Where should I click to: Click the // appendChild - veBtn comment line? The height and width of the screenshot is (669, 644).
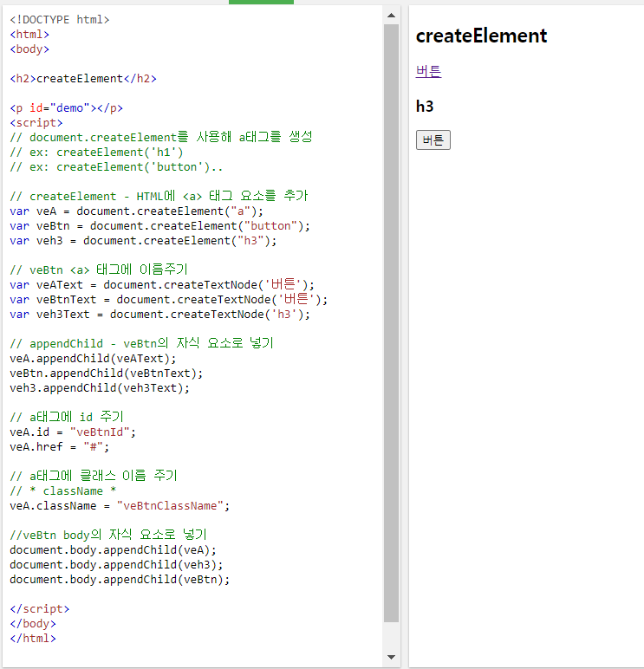click(x=141, y=343)
